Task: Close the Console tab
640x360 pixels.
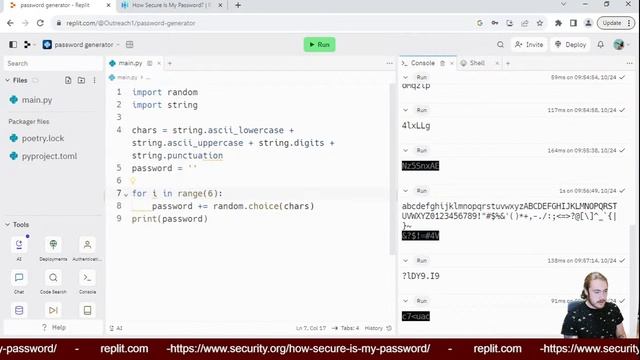Action: pos(451,63)
